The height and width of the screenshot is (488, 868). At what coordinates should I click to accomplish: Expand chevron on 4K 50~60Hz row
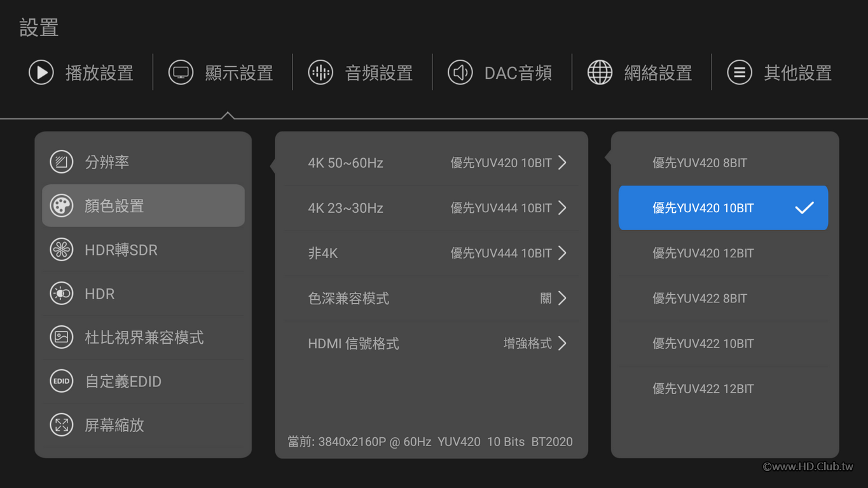[562, 163]
